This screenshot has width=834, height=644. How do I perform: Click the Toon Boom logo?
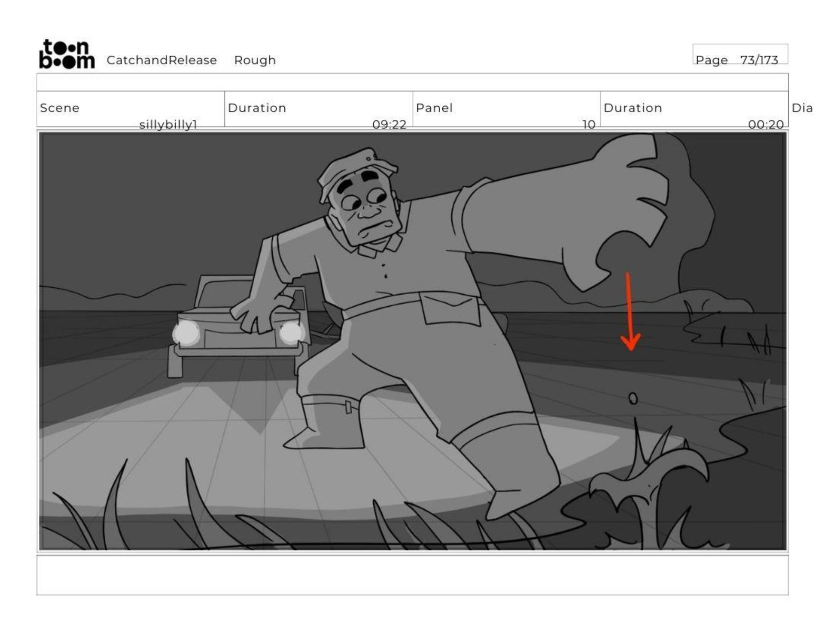[67, 54]
